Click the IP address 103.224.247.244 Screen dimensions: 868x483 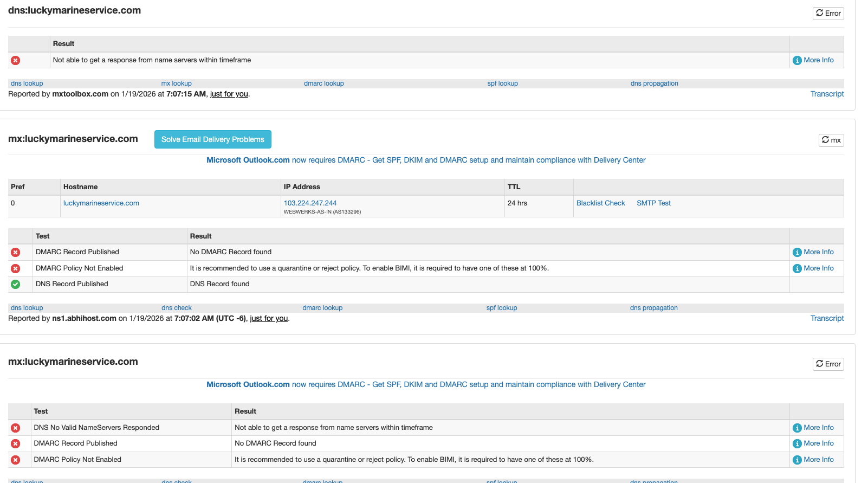point(310,203)
